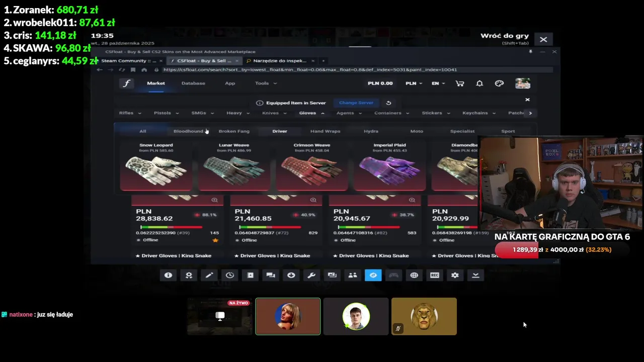
Task: Open the info icon in overlay toolbar
Action: (x=168, y=275)
